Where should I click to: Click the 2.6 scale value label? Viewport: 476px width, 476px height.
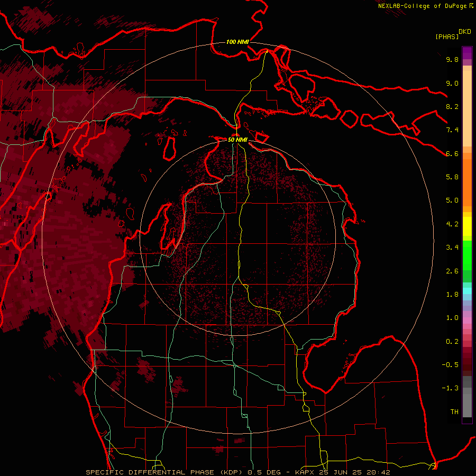[x=452, y=271]
